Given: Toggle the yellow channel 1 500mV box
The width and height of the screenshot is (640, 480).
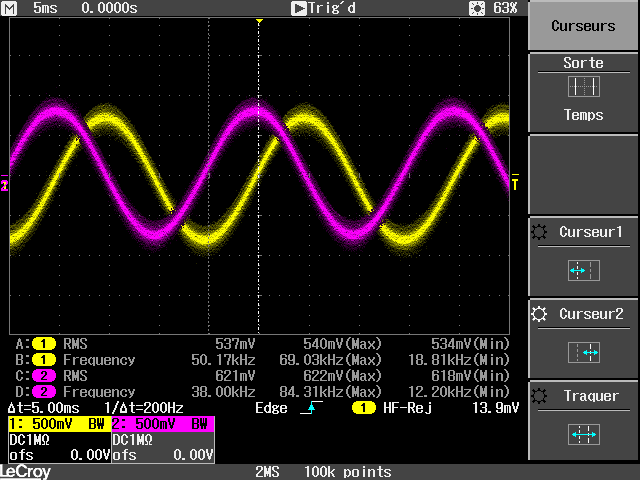Looking at the screenshot, I should tap(57, 424).
